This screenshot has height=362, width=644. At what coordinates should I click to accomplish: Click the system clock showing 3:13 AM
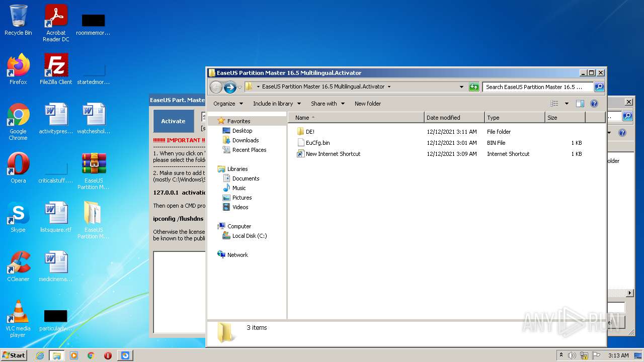(618, 355)
